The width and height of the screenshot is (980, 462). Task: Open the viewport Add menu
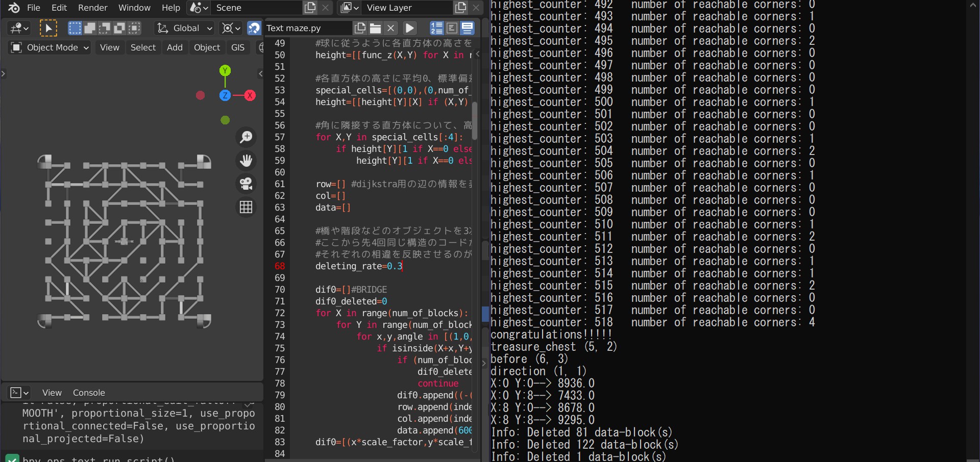[175, 47]
